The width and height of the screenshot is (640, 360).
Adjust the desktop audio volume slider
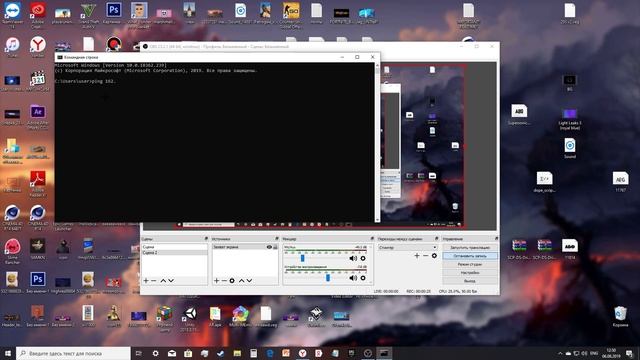point(328,278)
